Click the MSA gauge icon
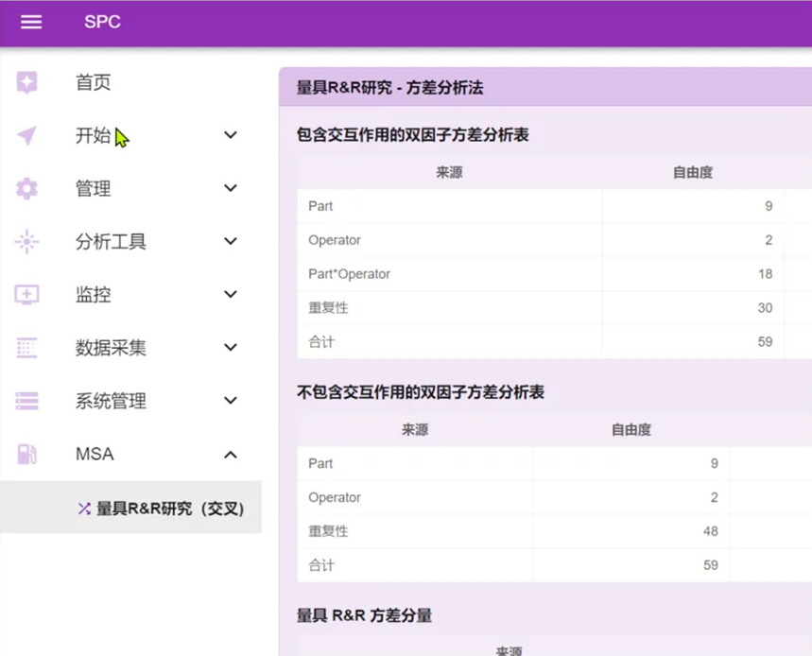 [26, 454]
